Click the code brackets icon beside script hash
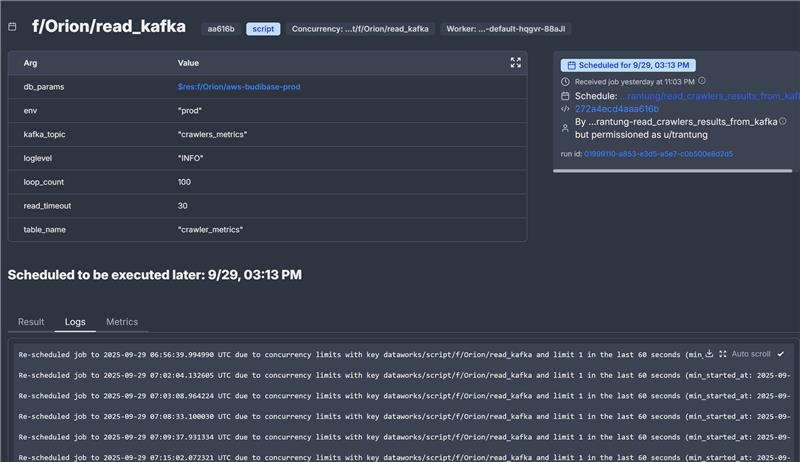The width and height of the screenshot is (800, 462). coord(565,109)
